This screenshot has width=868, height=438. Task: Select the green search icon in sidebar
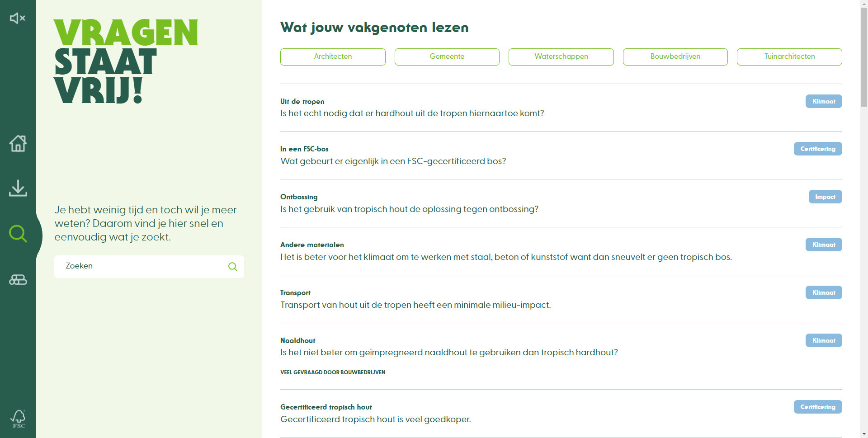click(x=18, y=233)
